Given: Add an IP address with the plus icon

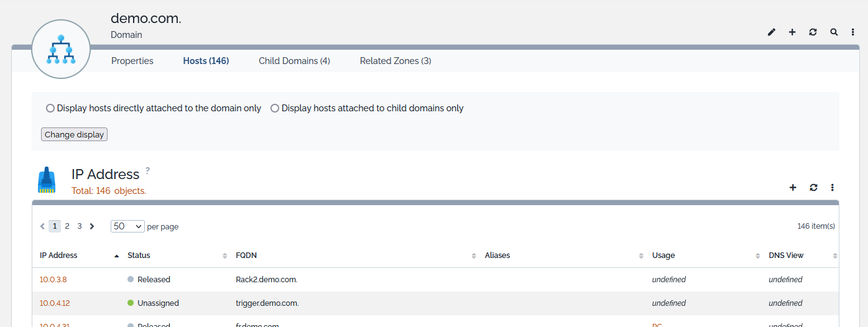Looking at the screenshot, I should click(x=793, y=187).
